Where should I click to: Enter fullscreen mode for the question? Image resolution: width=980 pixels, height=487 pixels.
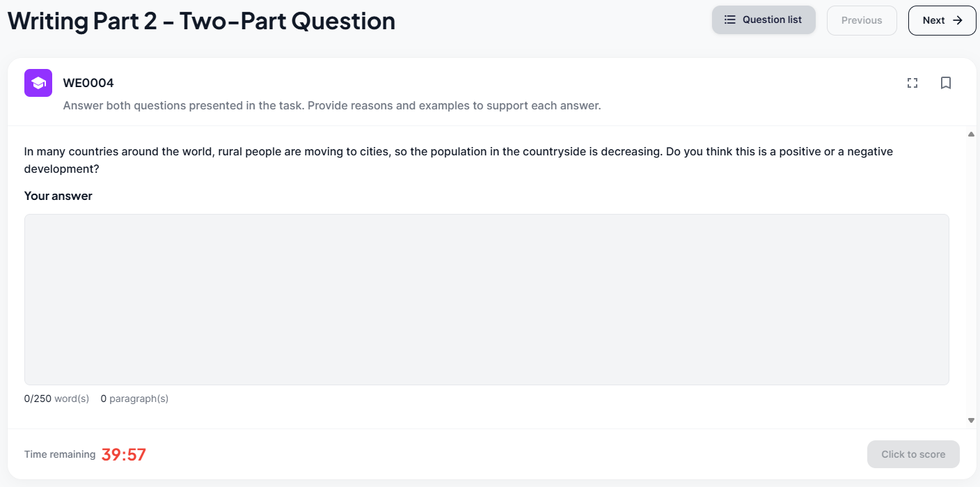click(912, 83)
